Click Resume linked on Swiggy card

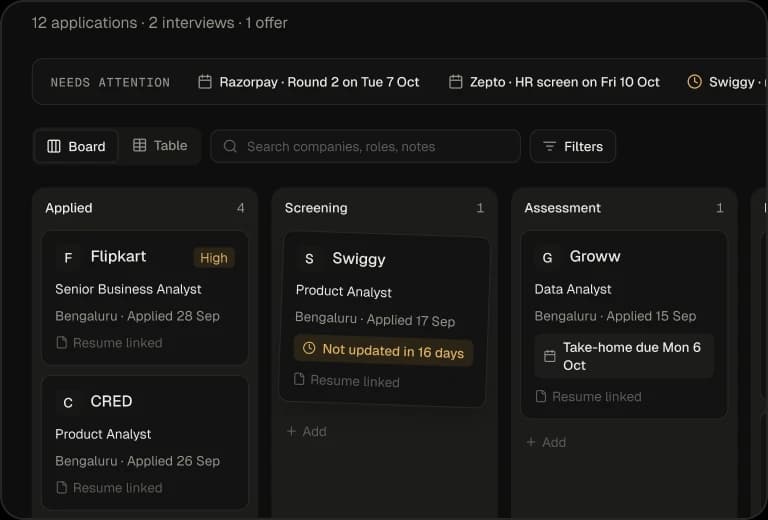point(346,380)
